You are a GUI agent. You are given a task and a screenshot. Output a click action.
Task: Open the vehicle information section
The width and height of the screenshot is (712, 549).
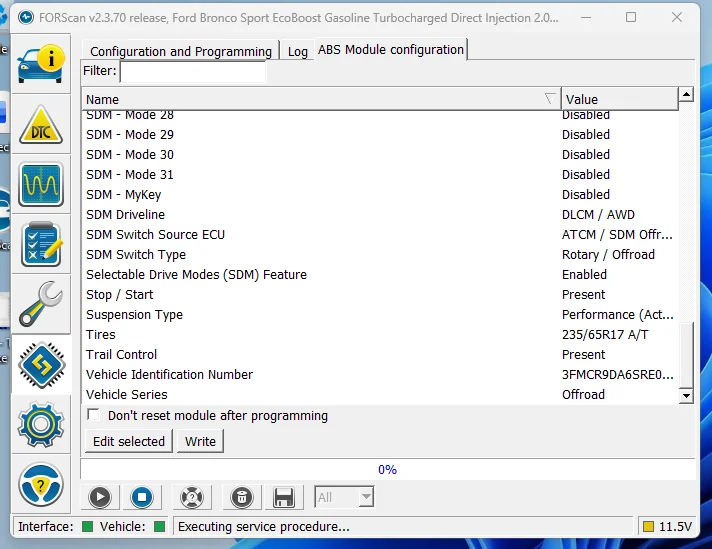click(40, 61)
